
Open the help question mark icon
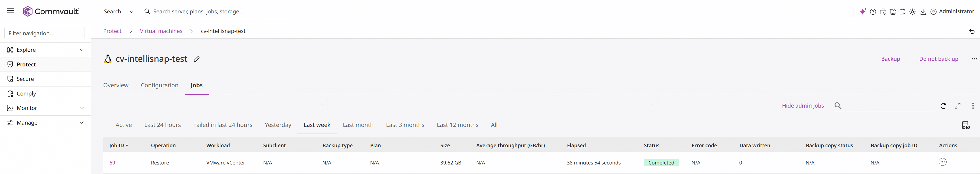point(873,12)
